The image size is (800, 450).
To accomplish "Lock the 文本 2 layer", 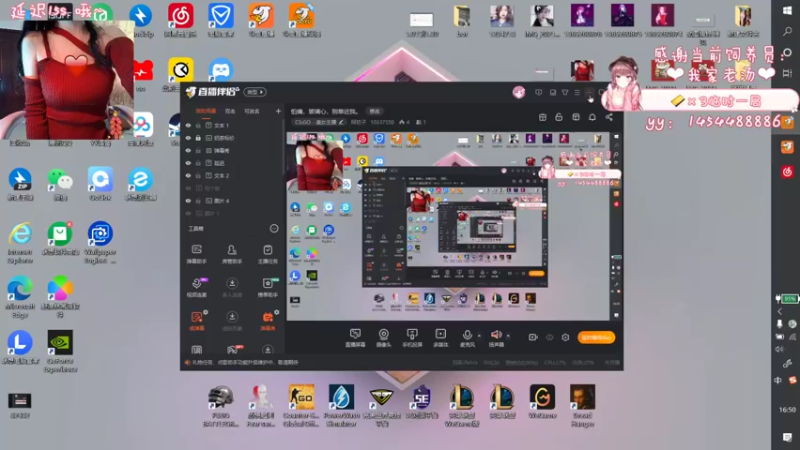I will (198, 176).
